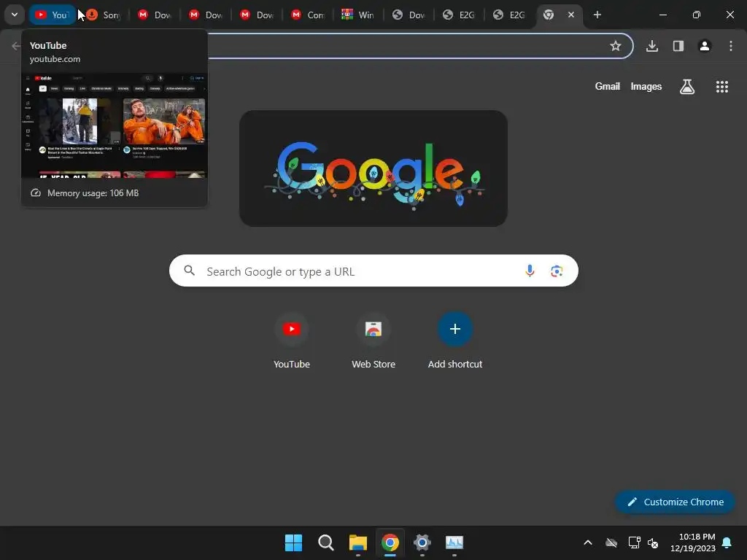
Task: Search by image with Google Lens icon
Action: pyautogui.click(x=557, y=271)
